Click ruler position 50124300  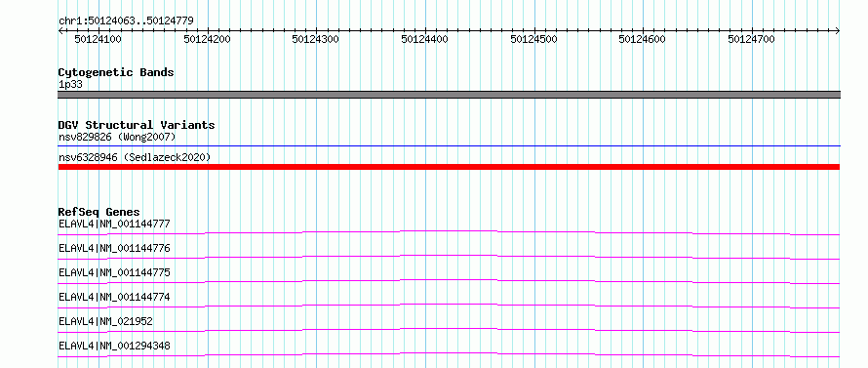tap(316, 39)
